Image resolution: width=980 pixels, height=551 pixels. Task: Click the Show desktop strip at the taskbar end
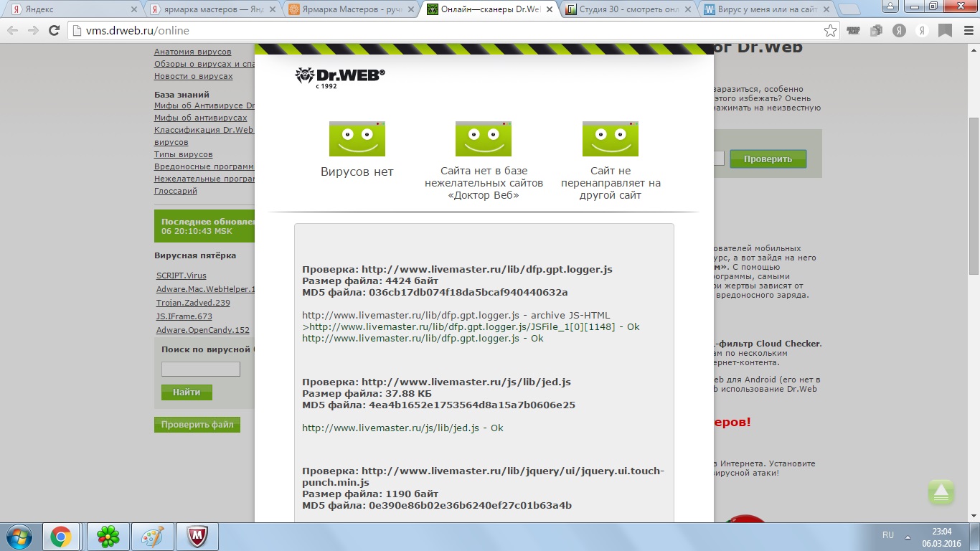click(974, 536)
